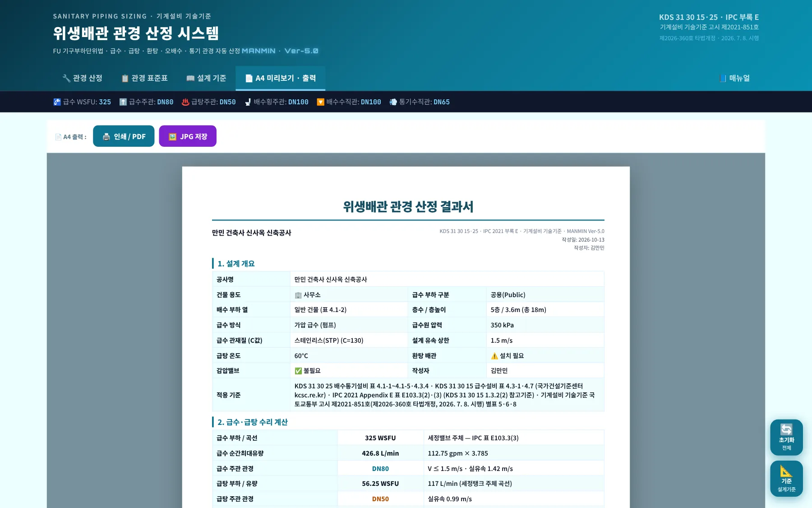
Task: Click the 급탕주관: DN50 status entry
Action: coord(209,102)
